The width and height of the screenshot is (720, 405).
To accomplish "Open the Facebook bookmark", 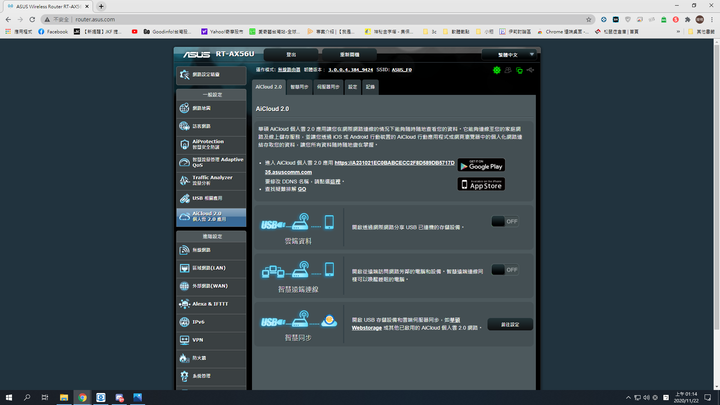I will tap(53, 32).
